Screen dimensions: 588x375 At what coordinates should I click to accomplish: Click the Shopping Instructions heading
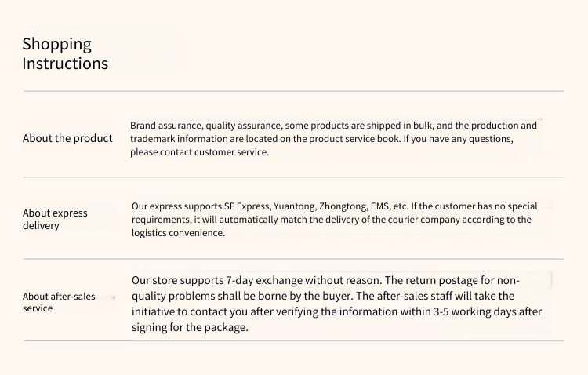tap(65, 53)
